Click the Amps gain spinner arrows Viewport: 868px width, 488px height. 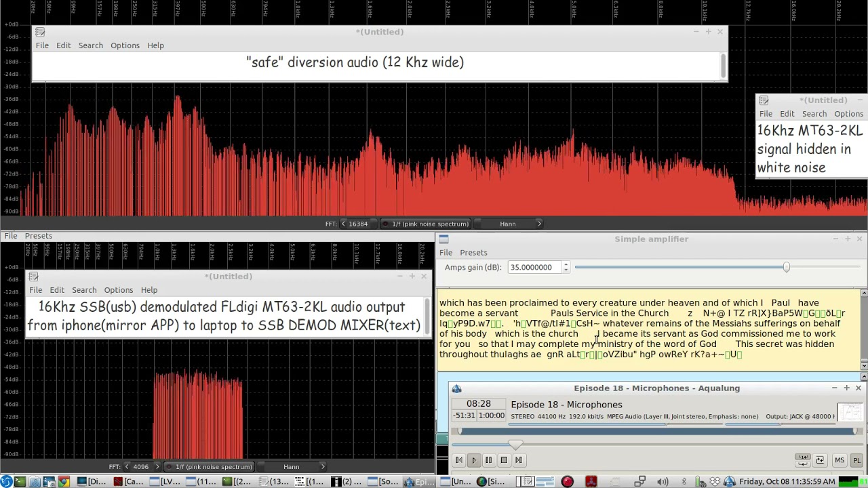[x=566, y=268]
